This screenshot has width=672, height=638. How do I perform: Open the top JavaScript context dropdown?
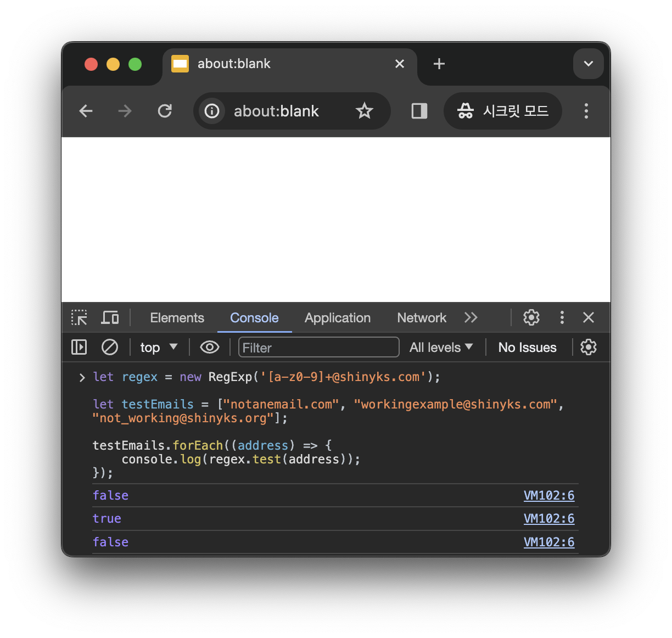(159, 347)
